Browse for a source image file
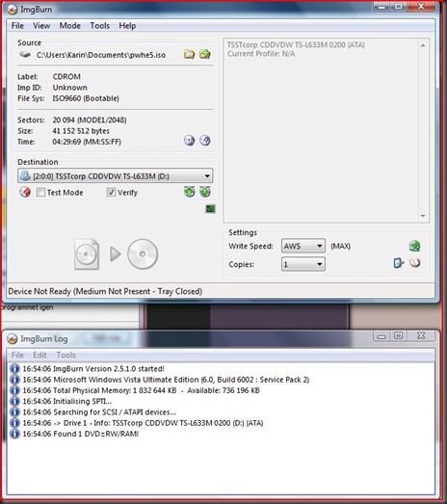Viewport: 447px width, 504px height. (x=189, y=54)
